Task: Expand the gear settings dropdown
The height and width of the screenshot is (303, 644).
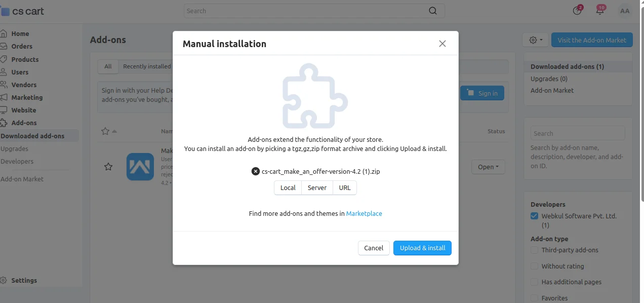Action: tap(535, 40)
